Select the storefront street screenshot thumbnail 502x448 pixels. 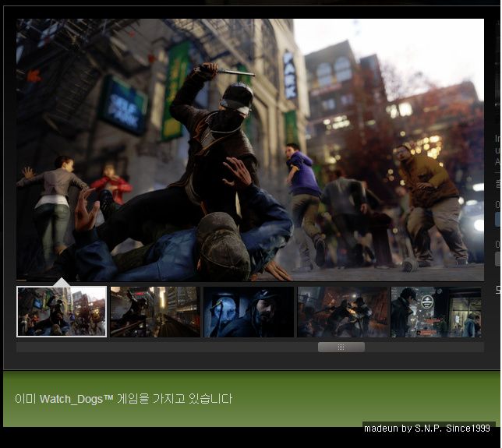[x=436, y=312]
